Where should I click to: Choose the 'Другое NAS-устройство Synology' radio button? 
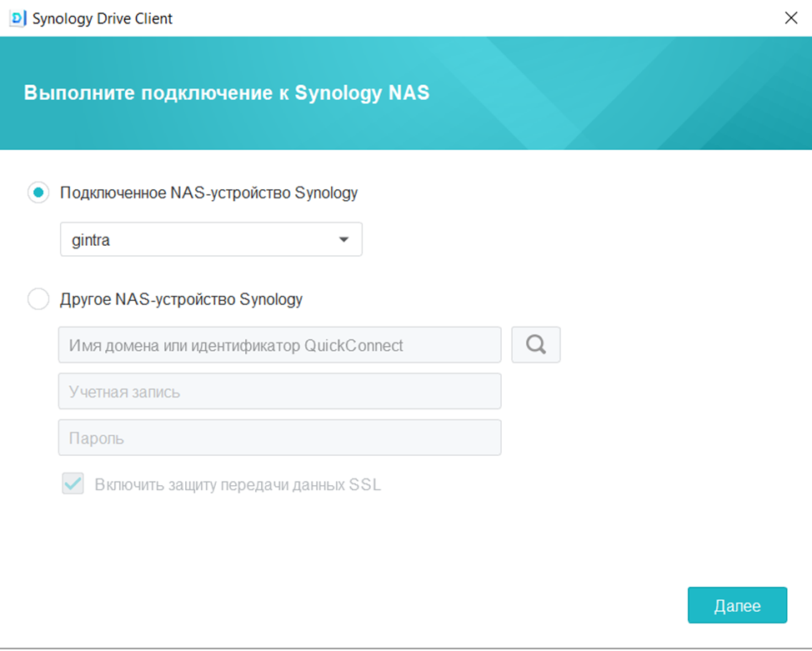pyautogui.click(x=38, y=299)
